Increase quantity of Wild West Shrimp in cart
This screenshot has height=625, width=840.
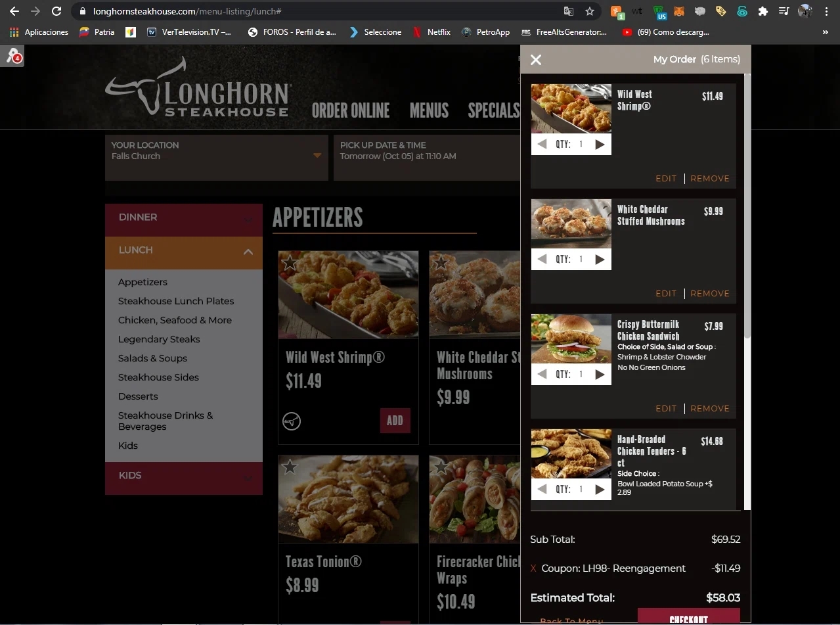[599, 144]
